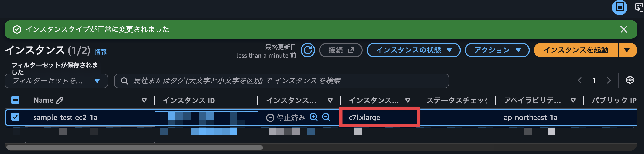Open the アクション dropdown menu
This screenshot has height=154, width=644.
coord(497,50)
